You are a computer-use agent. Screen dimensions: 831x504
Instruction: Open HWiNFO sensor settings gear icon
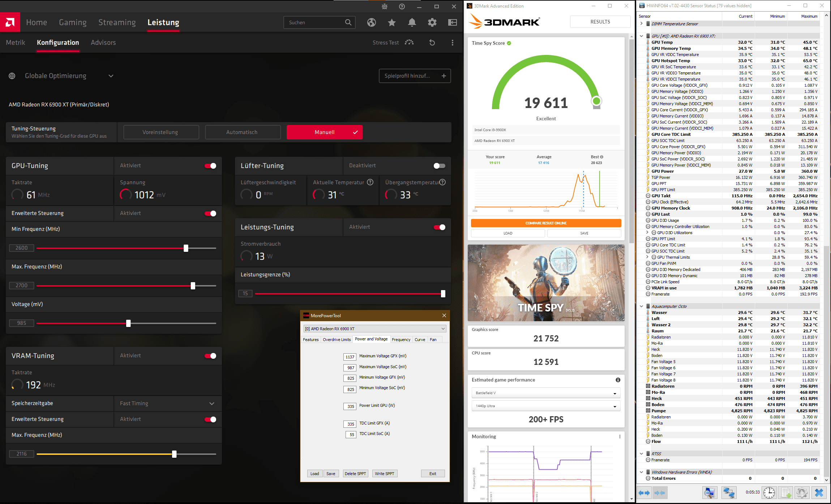(802, 493)
